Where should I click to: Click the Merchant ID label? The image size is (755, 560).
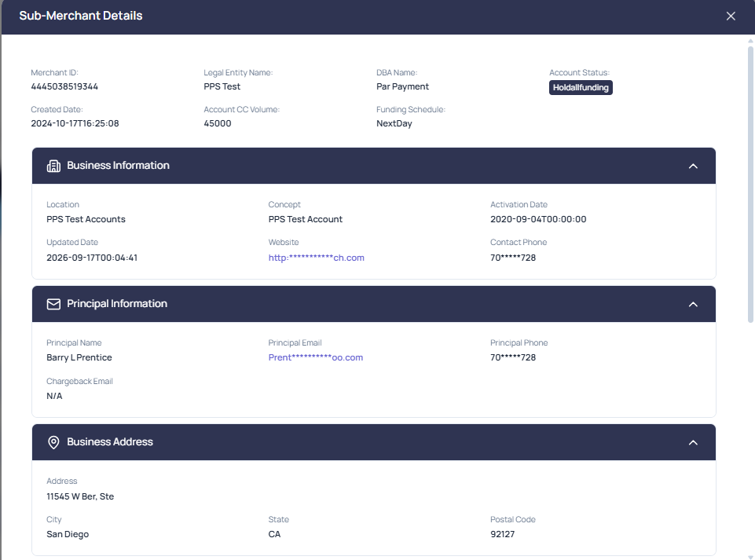pos(54,73)
